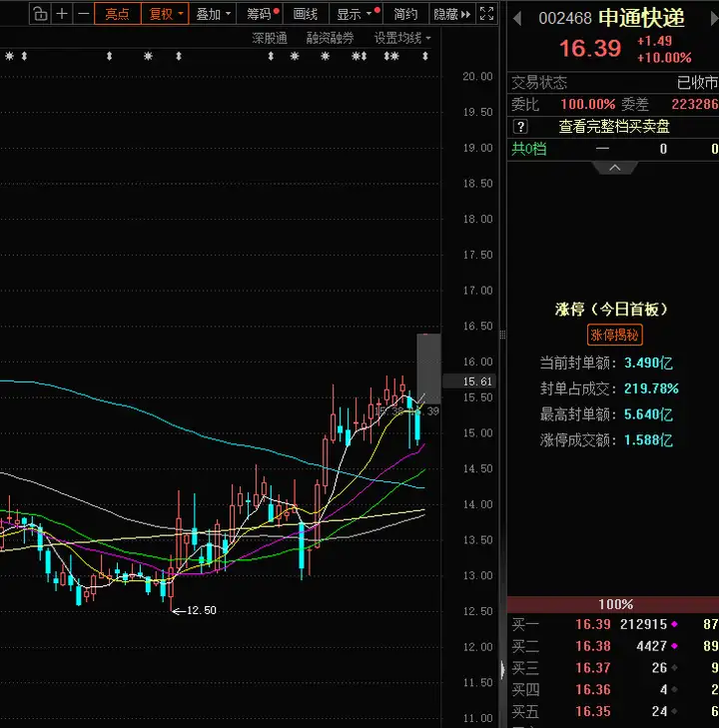Open 设置均线 moving average settings dropdown
719x728 pixels.
[402, 38]
